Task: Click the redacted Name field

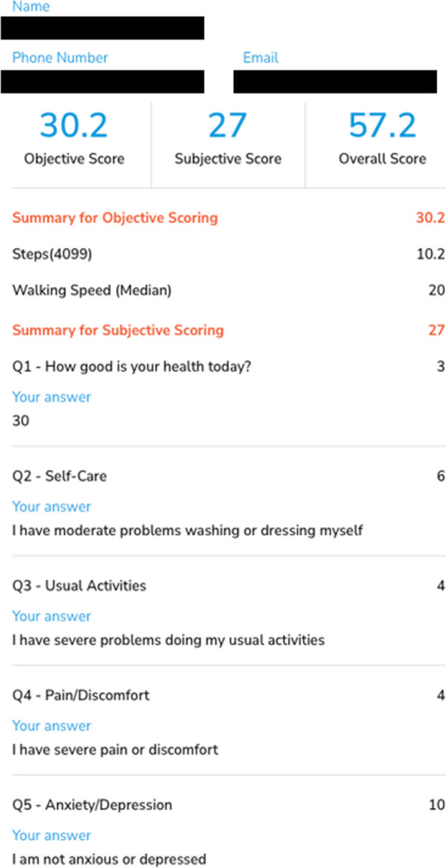Action: [102, 28]
